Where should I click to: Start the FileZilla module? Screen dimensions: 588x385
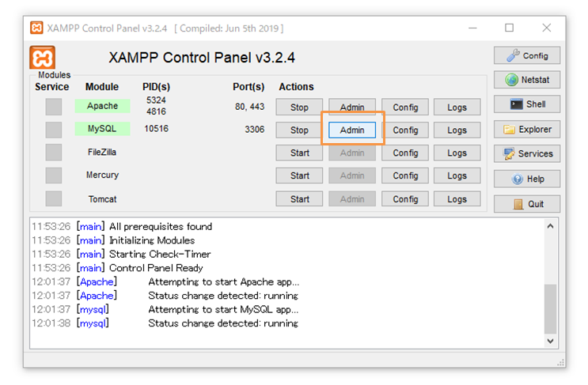click(x=299, y=153)
